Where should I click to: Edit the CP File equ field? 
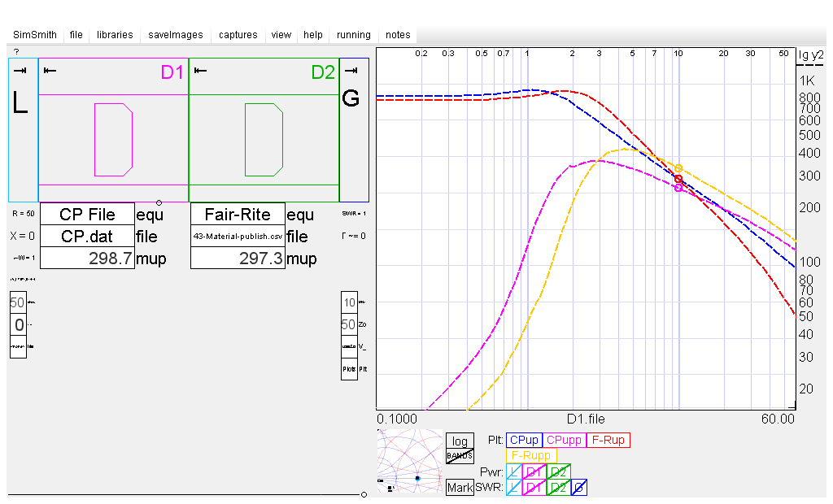coord(87,214)
